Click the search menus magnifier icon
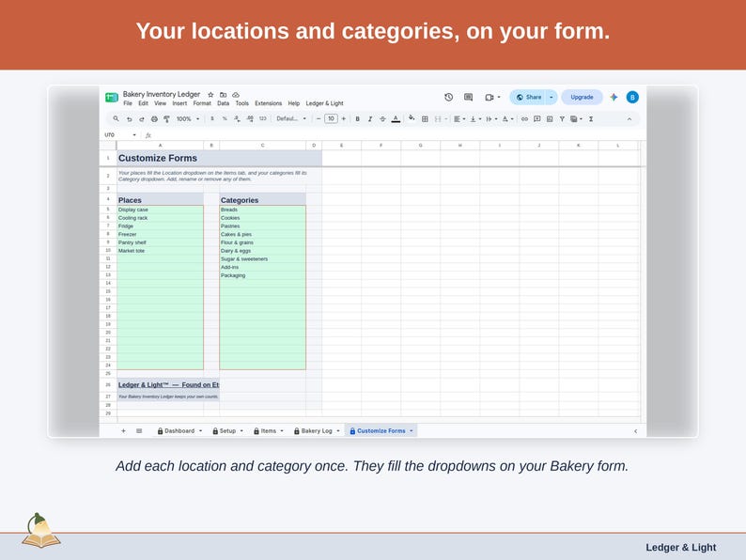The height and width of the screenshot is (560, 746). pyautogui.click(x=117, y=118)
